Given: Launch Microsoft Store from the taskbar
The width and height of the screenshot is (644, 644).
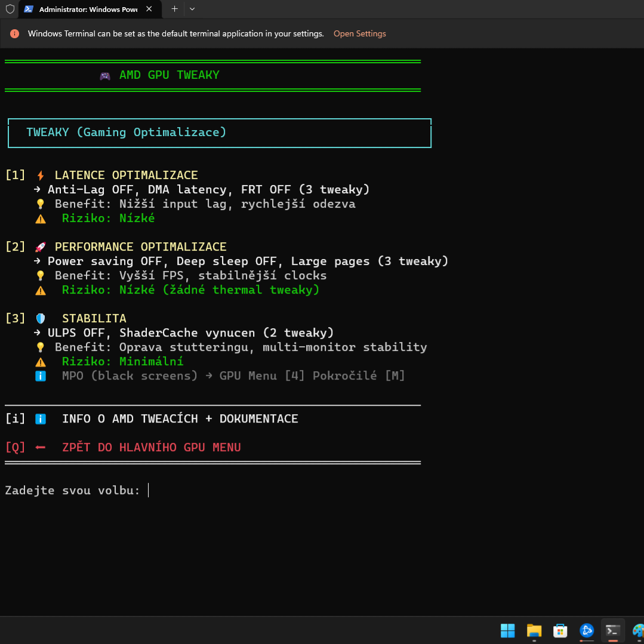Looking at the screenshot, I should point(560,630).
